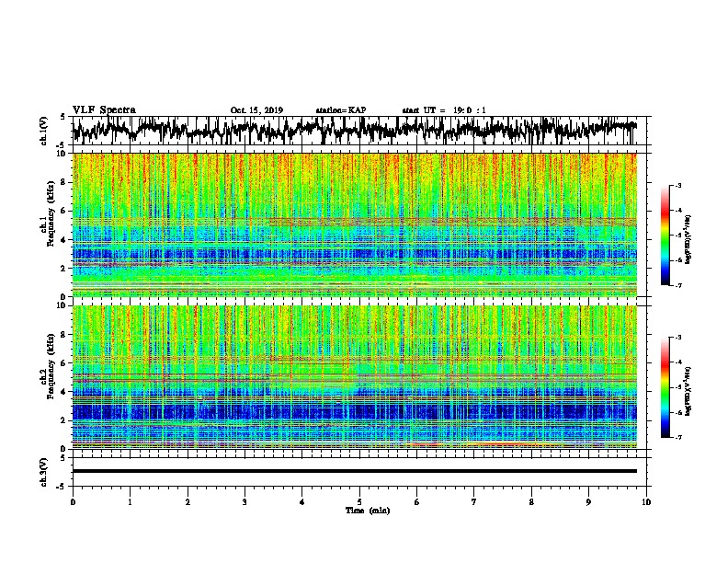Click the "5" tick on ch.3(V) axis

[x=63, y=458]
